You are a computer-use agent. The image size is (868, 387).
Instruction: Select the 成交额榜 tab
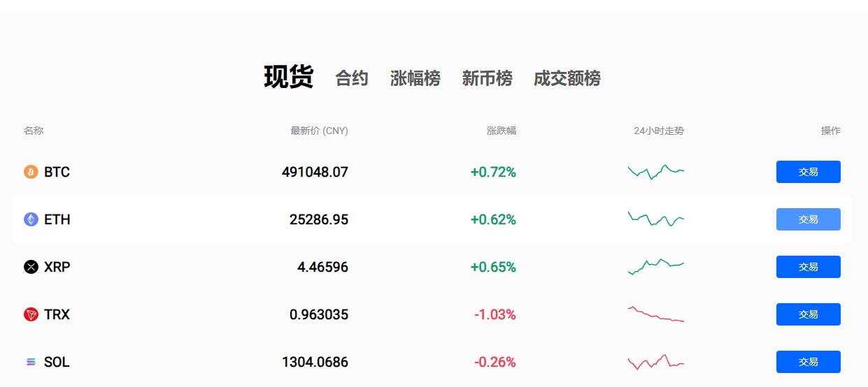[567, 78]
